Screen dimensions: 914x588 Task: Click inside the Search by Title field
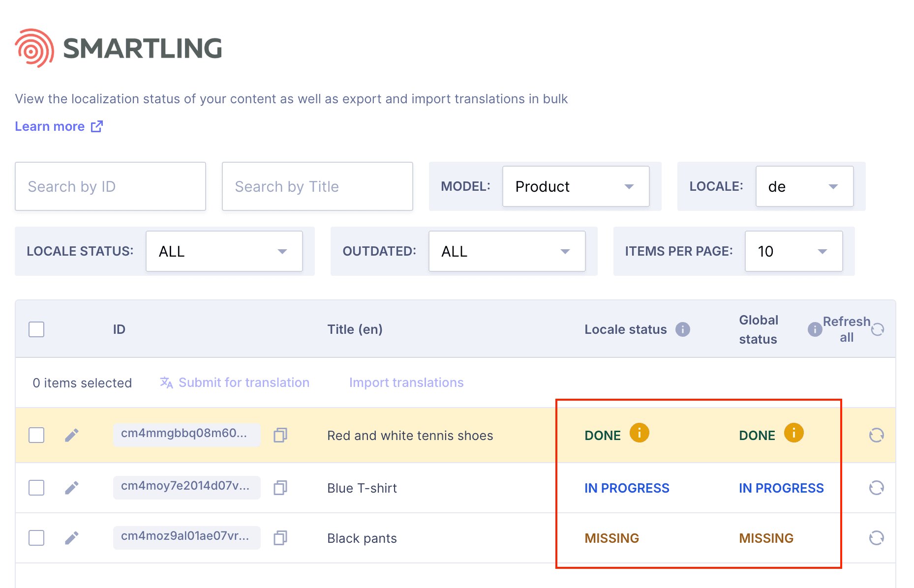click(x=317, y=186)
